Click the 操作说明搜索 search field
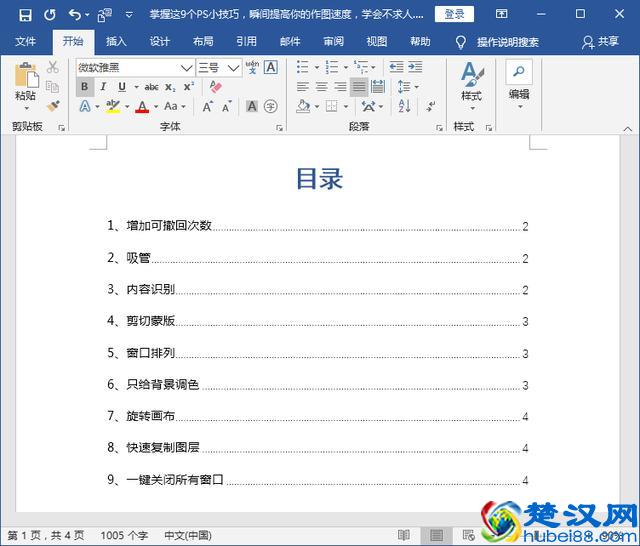Image resolution: width=640 pixels, height=546 pixels. [508, 42]
